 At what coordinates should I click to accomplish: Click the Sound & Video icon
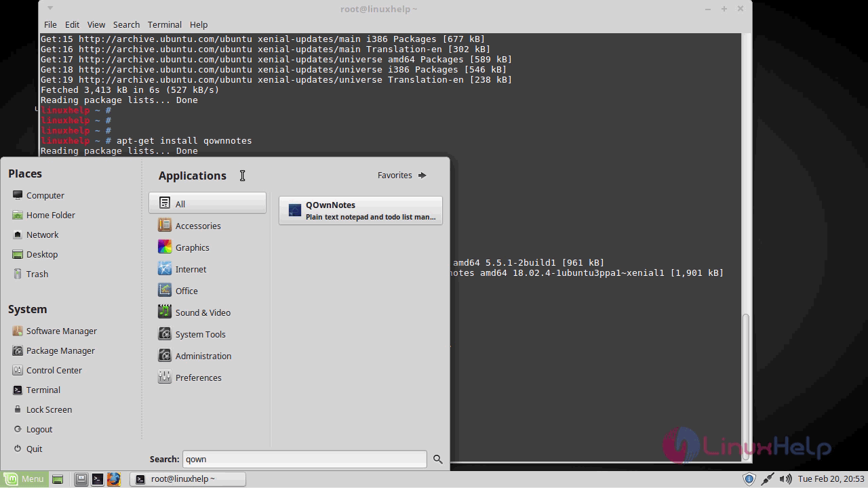[164, 312]
